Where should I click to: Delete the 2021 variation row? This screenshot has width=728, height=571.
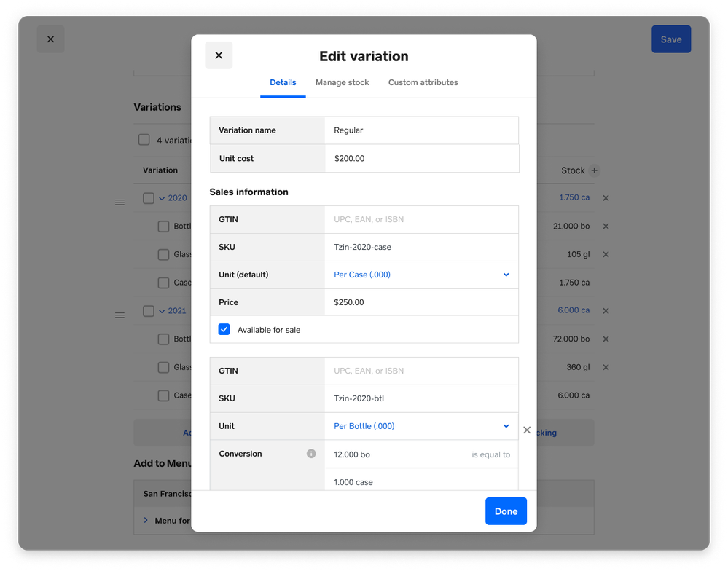606,311
